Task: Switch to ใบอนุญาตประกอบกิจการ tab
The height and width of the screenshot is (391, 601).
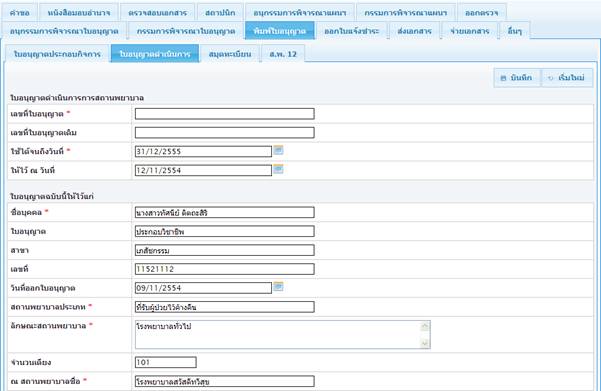Action: point(57,54)
